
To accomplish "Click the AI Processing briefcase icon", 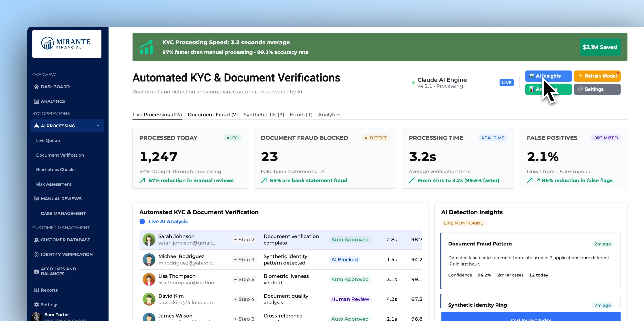I will click(36, 126).
